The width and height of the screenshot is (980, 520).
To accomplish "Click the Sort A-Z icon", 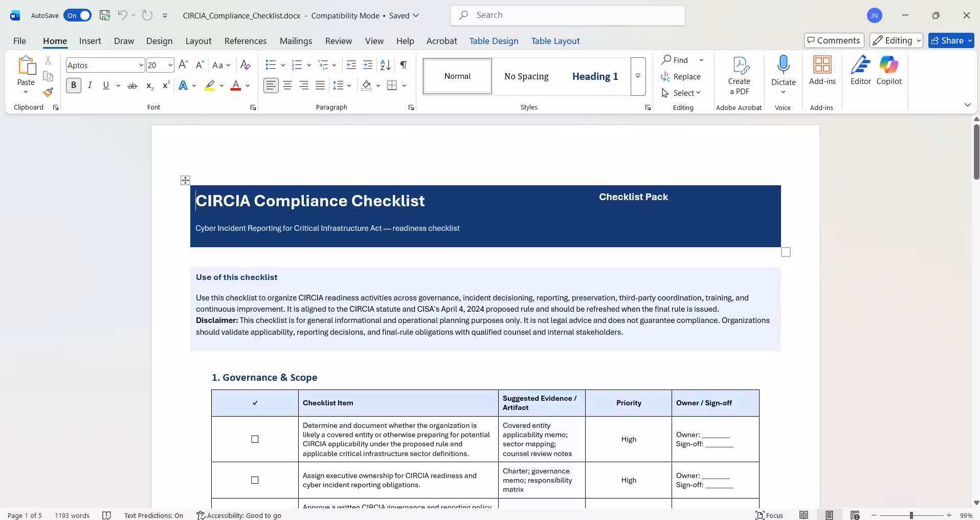I will tap(385, 65).
